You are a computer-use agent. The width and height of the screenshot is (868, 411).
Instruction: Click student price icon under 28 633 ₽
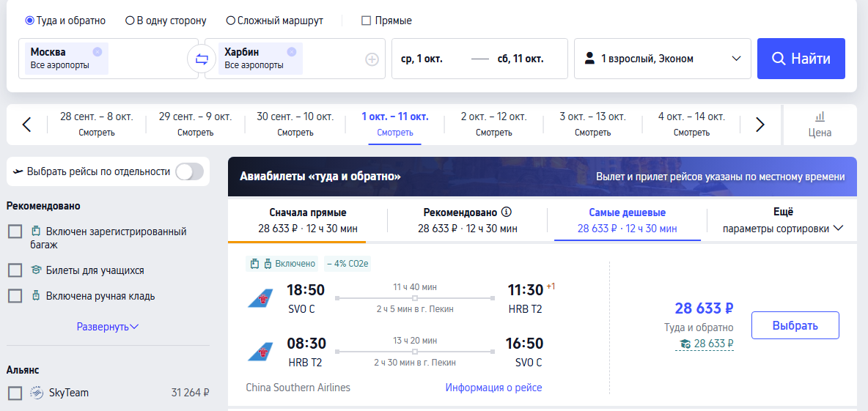point(685,344)
